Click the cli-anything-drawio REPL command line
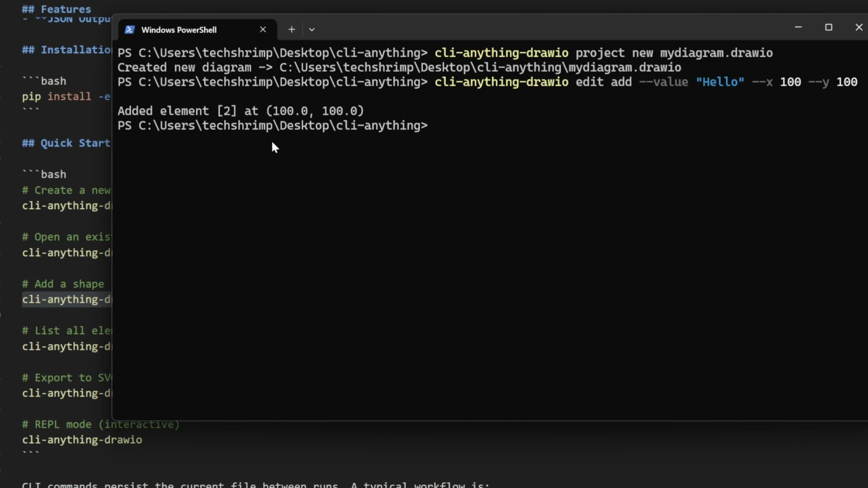The image size is (868, 488). pyautogui.click(x=82, y=440)
